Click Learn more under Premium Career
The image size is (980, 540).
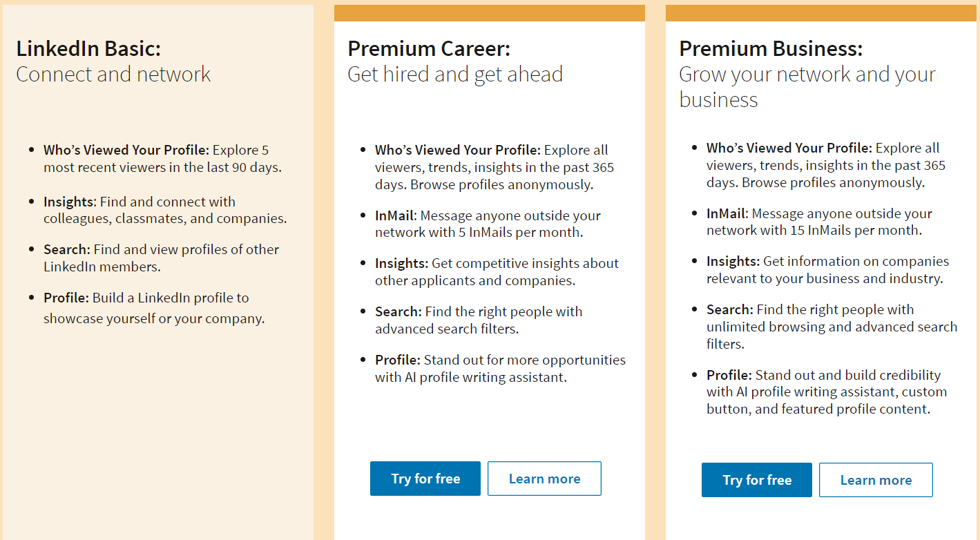click(x=544, y=479)
